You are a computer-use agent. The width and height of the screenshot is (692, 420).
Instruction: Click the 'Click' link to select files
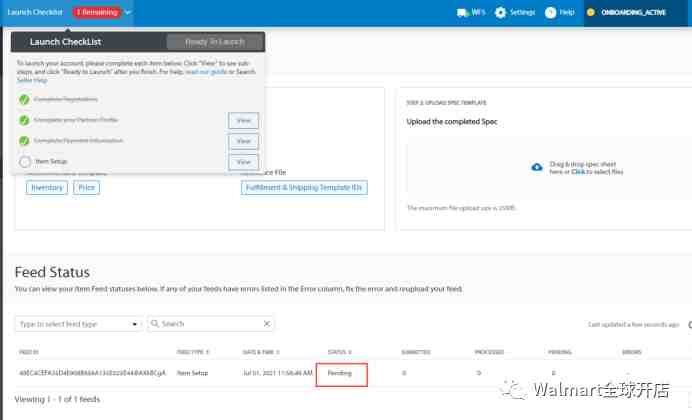(x=578, y=172)
